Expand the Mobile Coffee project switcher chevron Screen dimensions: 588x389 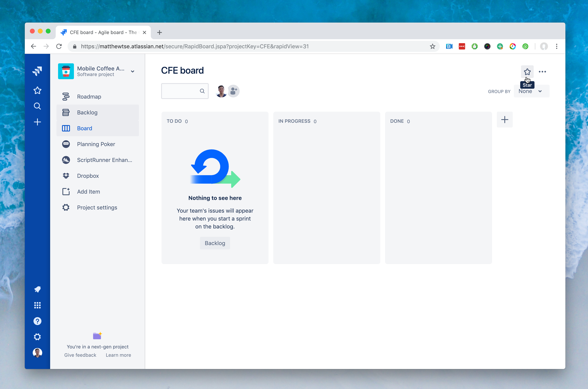pos(133,71)
